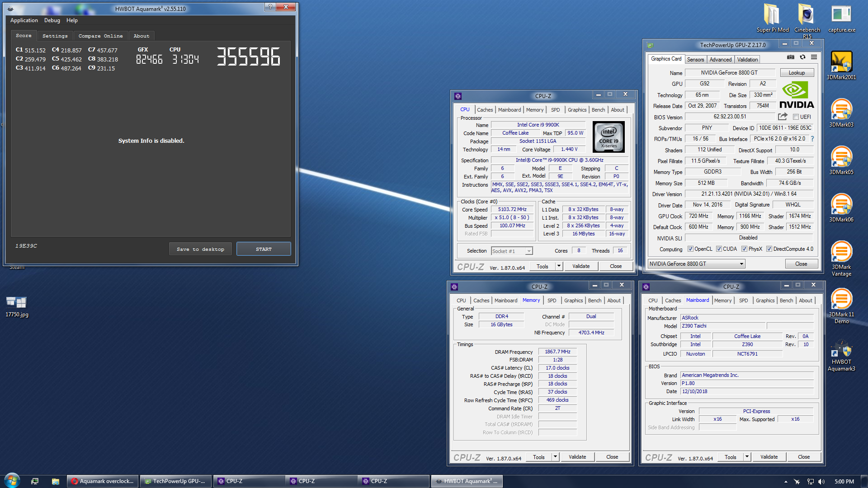Open 3DMark11 Demo desktop shortcut
The width and height of the screenshot is (868, 488).
841,306
